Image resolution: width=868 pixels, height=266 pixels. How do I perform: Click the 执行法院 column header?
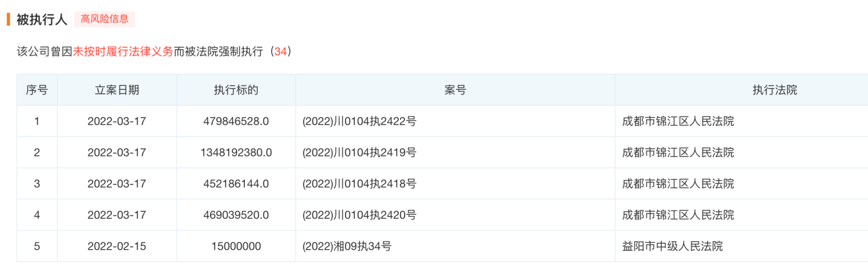point(774,90)
